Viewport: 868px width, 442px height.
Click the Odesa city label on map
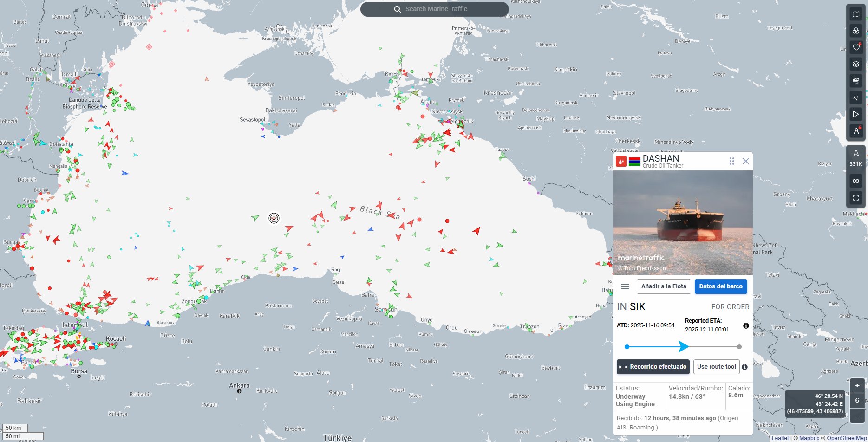[150, 5]
